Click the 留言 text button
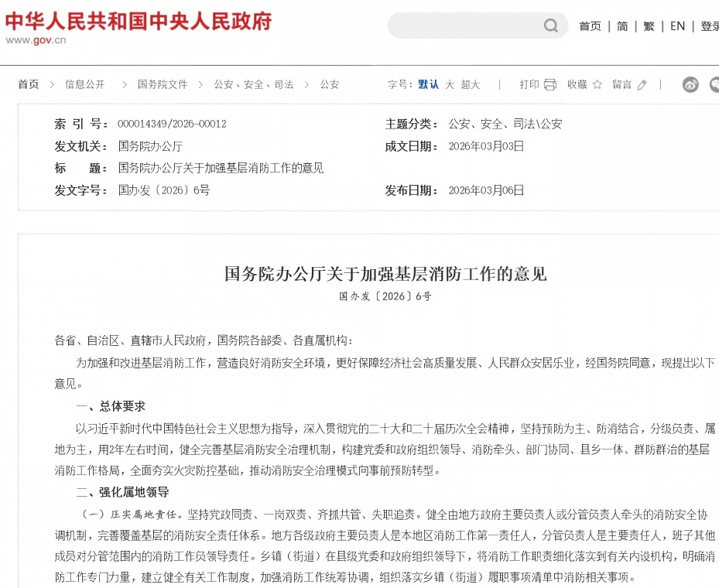 (x=621, y=84)
